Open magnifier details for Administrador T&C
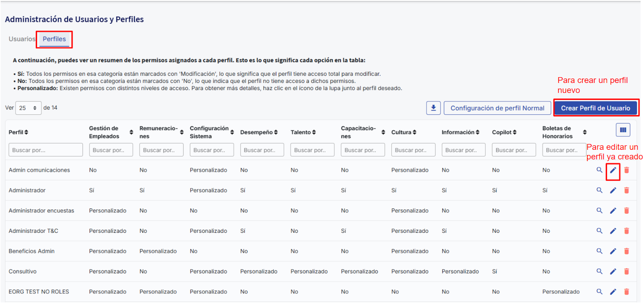The image size is (644, 304). click(599, 231)
